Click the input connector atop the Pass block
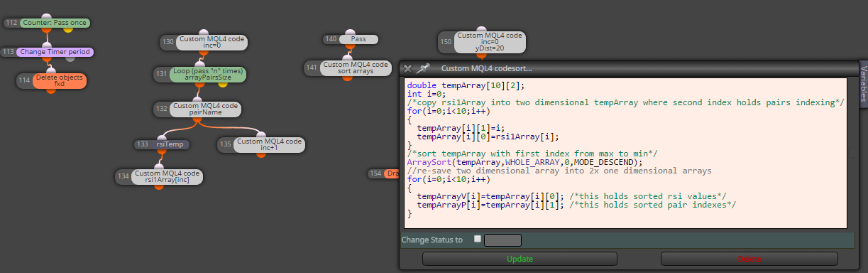868x273 pixels. pyautogui.click(x=348, y=32)
